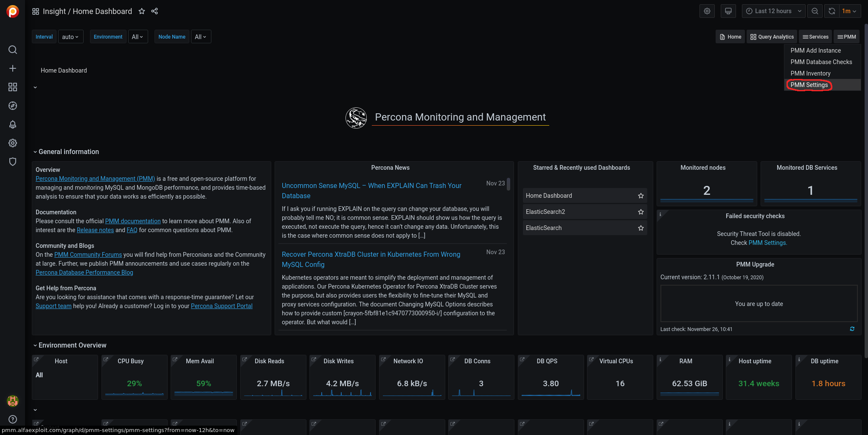Collapse the Environment Overview row

tap(70, 345)
